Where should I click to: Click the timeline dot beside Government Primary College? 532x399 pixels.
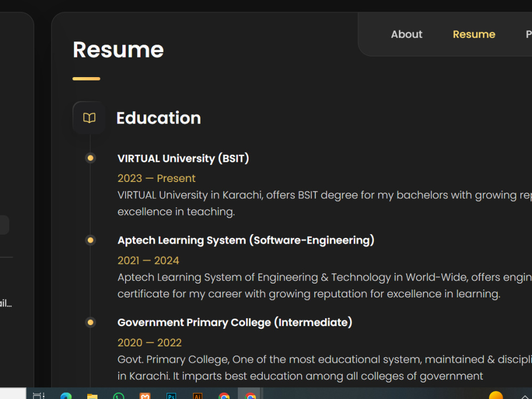click(90, 322)
